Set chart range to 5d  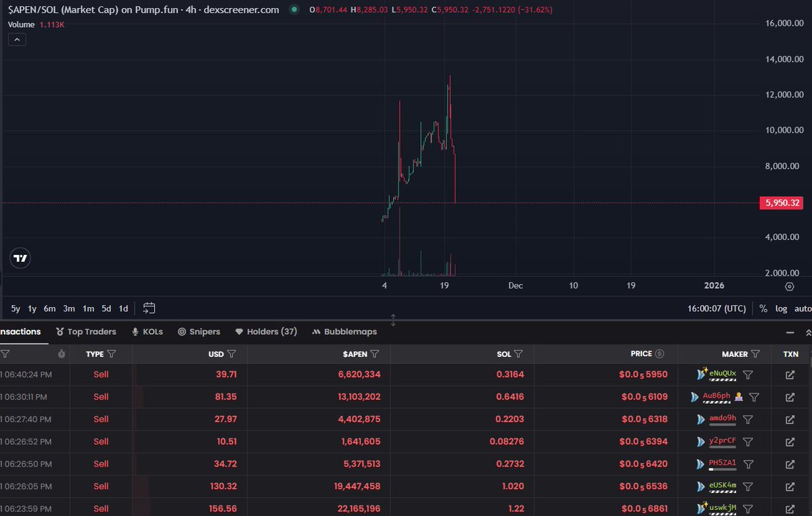click(106, 308)
